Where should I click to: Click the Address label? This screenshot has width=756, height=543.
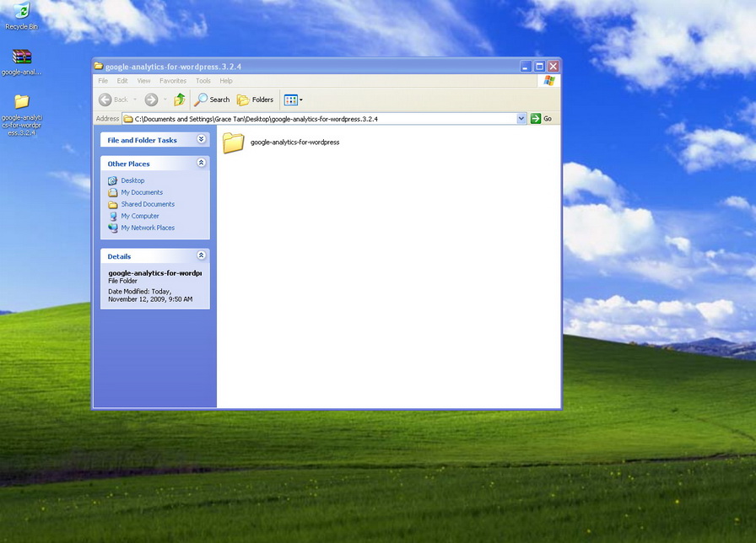[x=107, y=119]
